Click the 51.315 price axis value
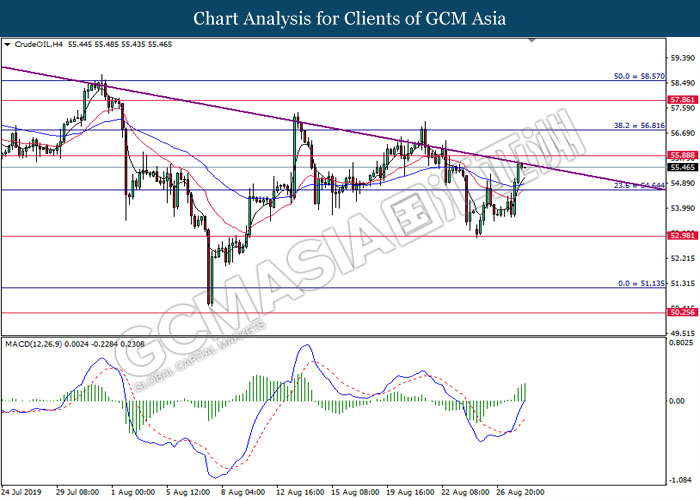 pos(683,283)
